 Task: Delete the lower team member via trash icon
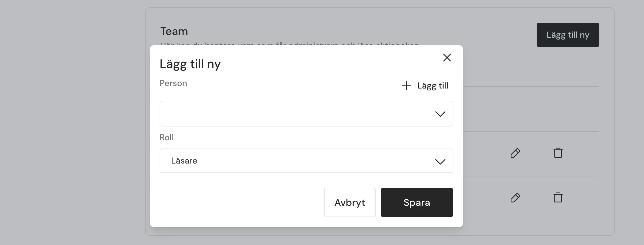558,197
